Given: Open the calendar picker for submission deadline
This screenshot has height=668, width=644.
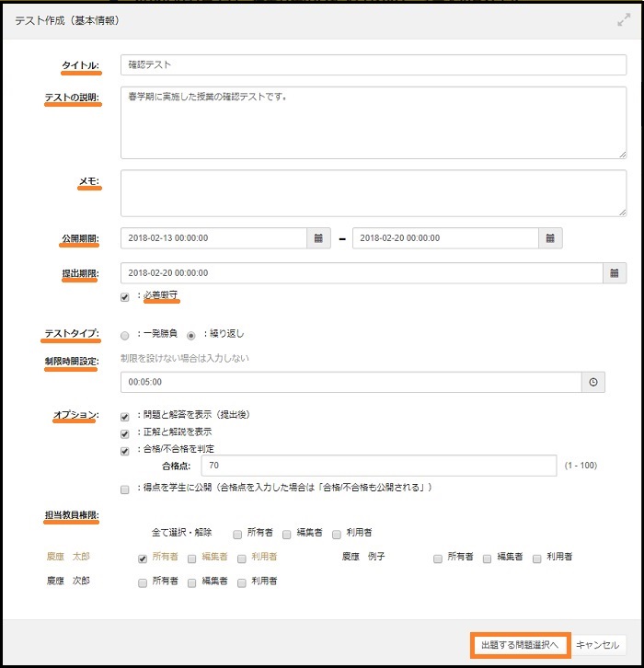Looking at the screenshot, I should pos(615,273).
